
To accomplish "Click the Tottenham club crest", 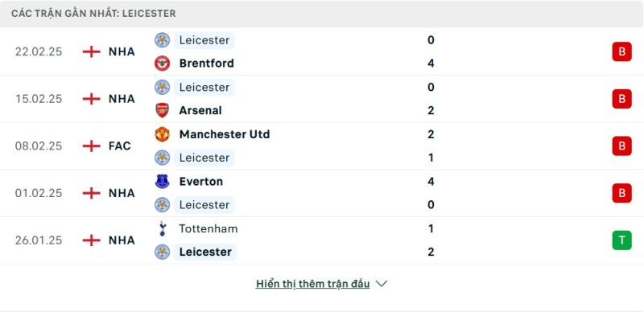I will [x=163, y=228].
